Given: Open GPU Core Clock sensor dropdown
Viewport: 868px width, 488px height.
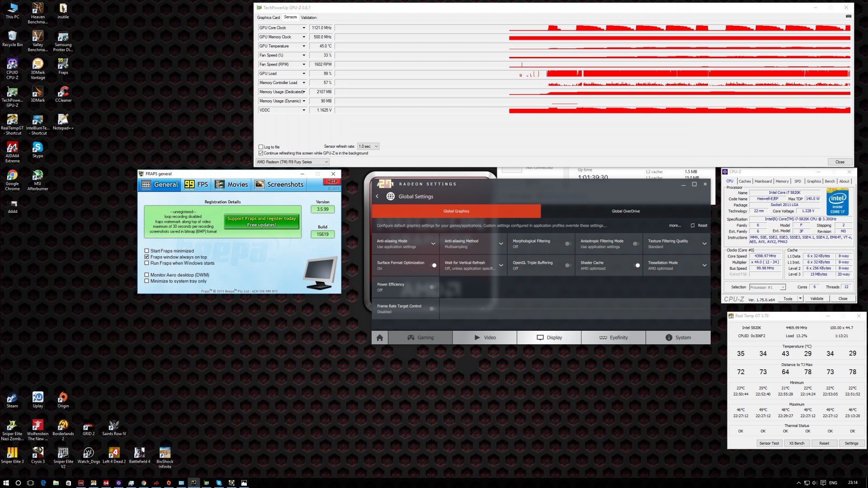Looking at the screenshot, I should [x=304, y=28].
